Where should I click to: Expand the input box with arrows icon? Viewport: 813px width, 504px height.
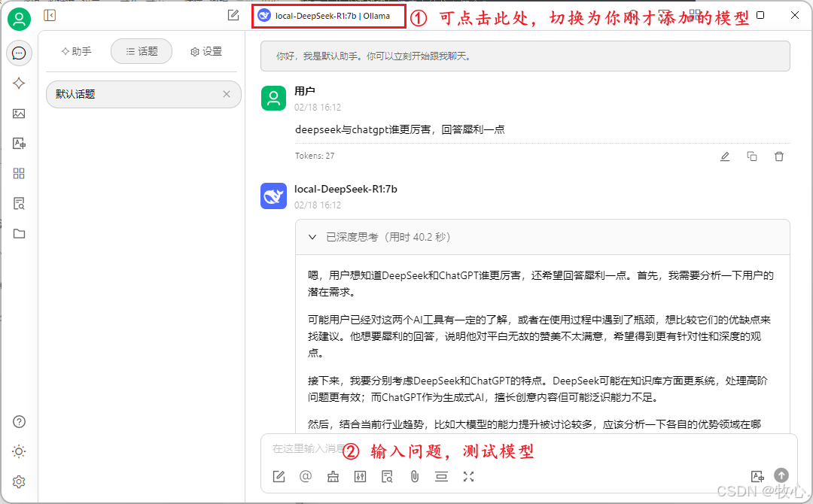point(469,477)
